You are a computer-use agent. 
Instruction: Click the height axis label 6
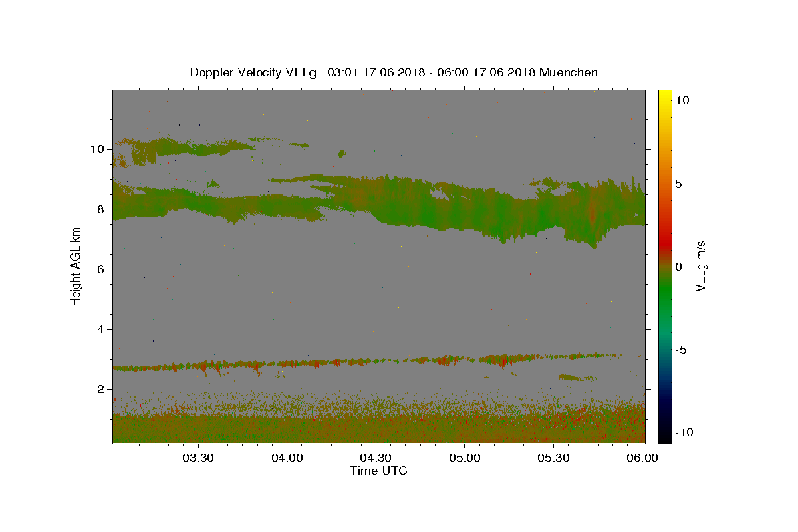coord(100,269)
